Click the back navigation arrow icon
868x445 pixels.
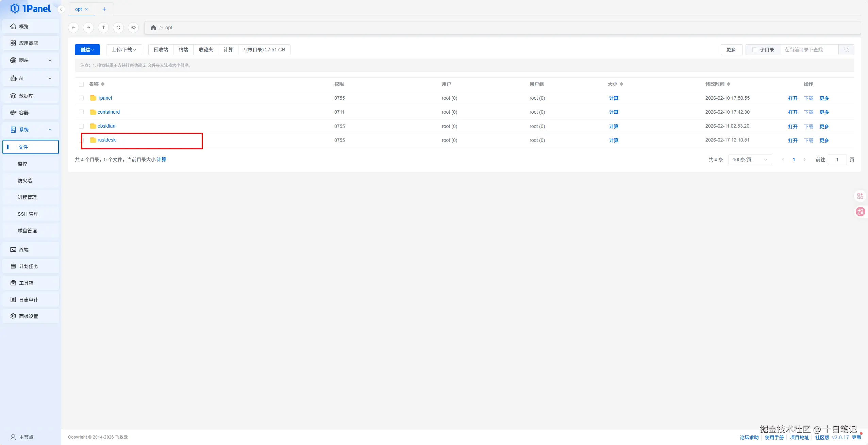tap(73, 28)
